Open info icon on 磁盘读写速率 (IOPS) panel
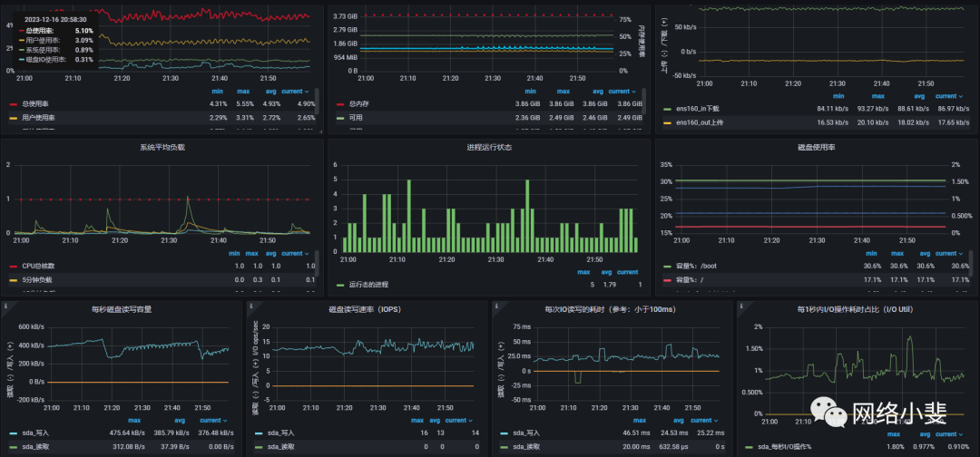The width and height of the screenshot is (980, 457). pyautogui.click(x=250, y=306)
